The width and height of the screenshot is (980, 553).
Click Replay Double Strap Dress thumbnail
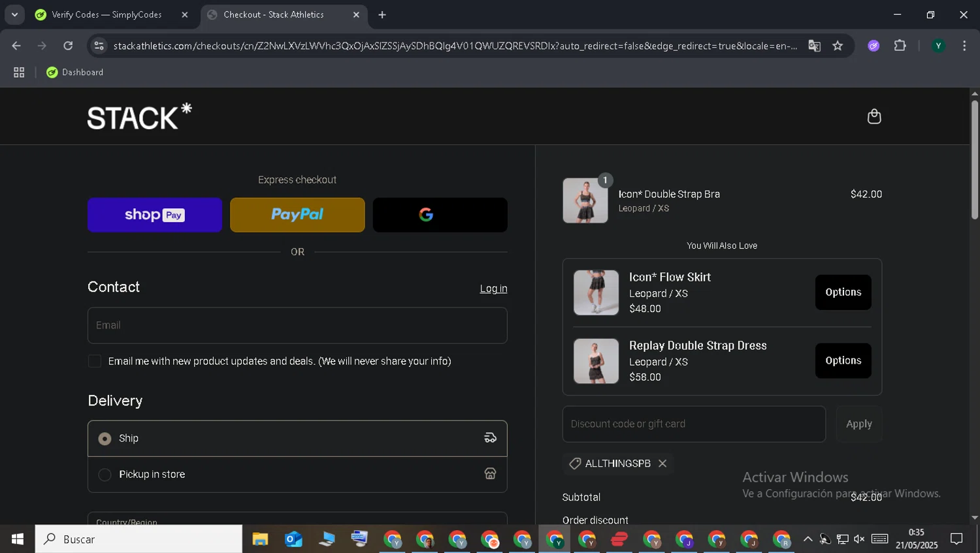click(x=596, y=360)
